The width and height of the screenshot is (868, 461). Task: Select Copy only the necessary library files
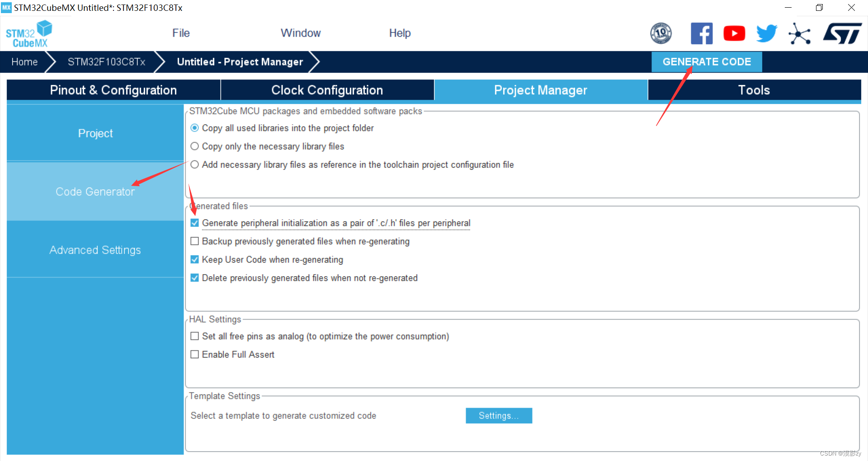[x=195, y=146]
